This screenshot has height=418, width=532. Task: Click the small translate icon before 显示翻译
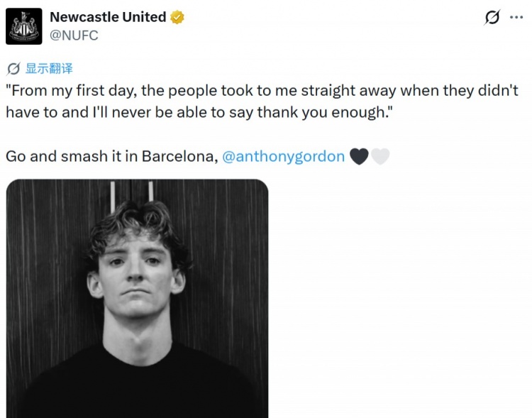click(x=13, y=69)
